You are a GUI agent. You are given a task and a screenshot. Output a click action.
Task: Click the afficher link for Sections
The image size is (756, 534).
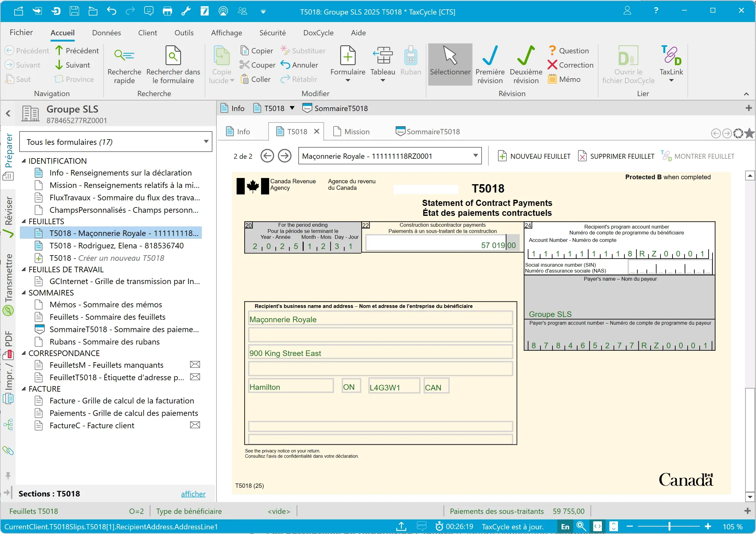tap(193, 493)
